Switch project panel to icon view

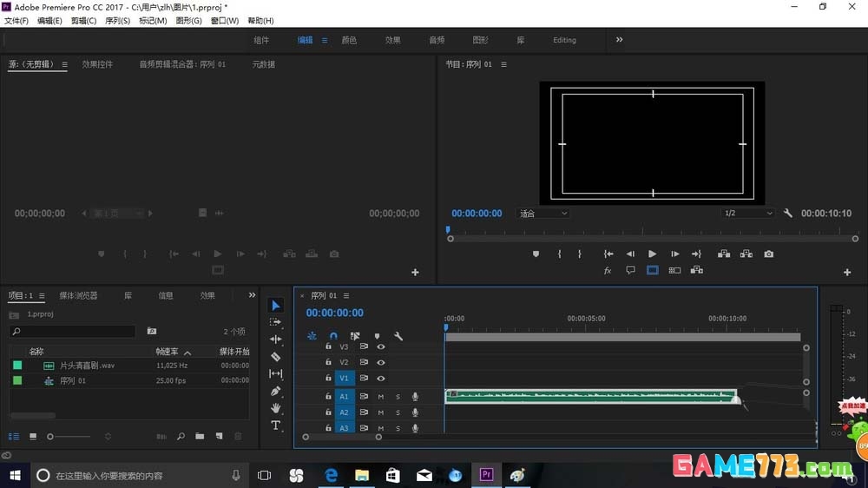tap(33, 437)
